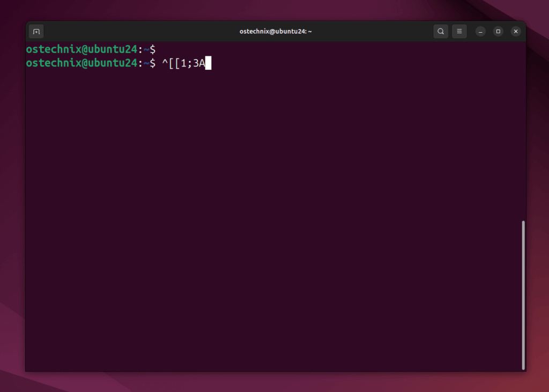549x392 pixels.
Task: Open a new terminal tab
Action: click(36, 32)
